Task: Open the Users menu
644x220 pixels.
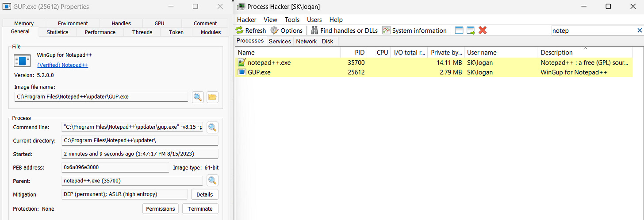Action: pyautogui.click(x=314, y=19)
